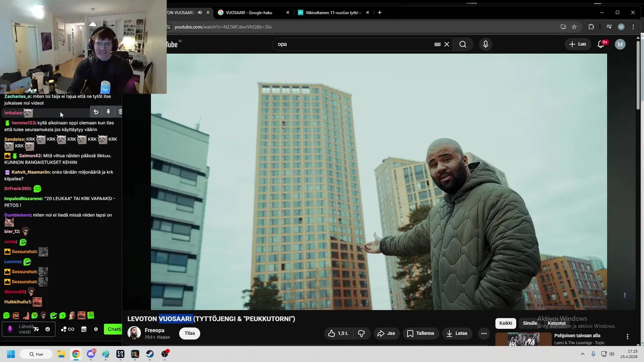Open Steam from taskbar
This screenshot has width=644, height=362.
coord(150,354)
